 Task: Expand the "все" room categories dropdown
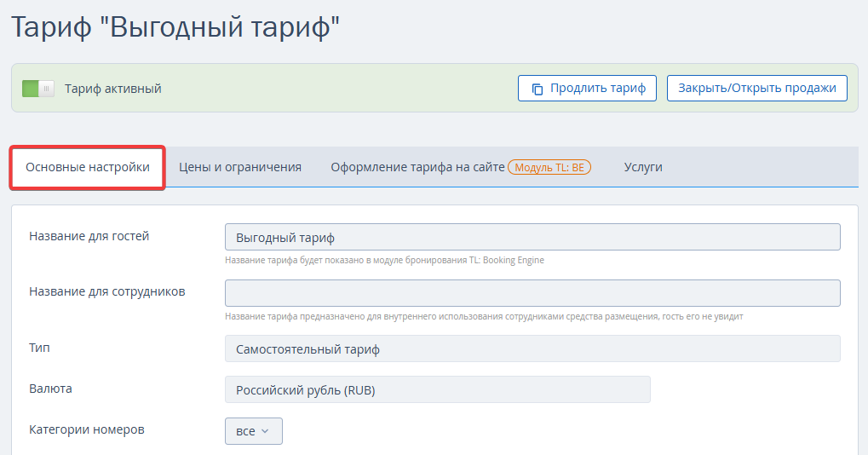point(254,431)
